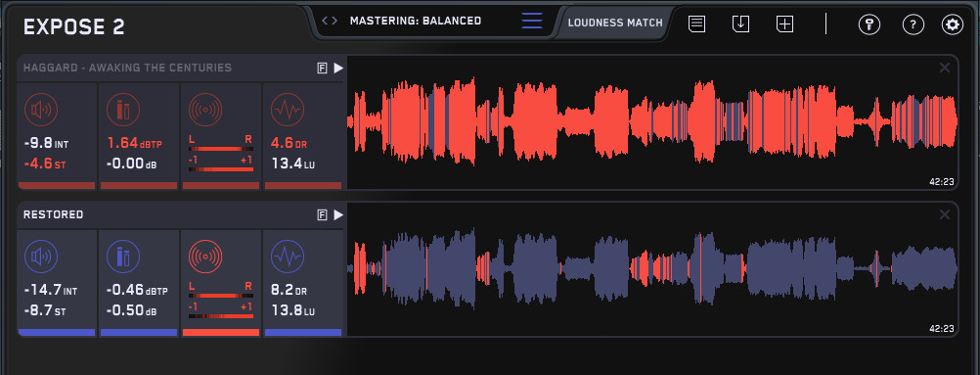Remove the Restored track with X
Screen dimensions: 980x375
click(945, 214)
